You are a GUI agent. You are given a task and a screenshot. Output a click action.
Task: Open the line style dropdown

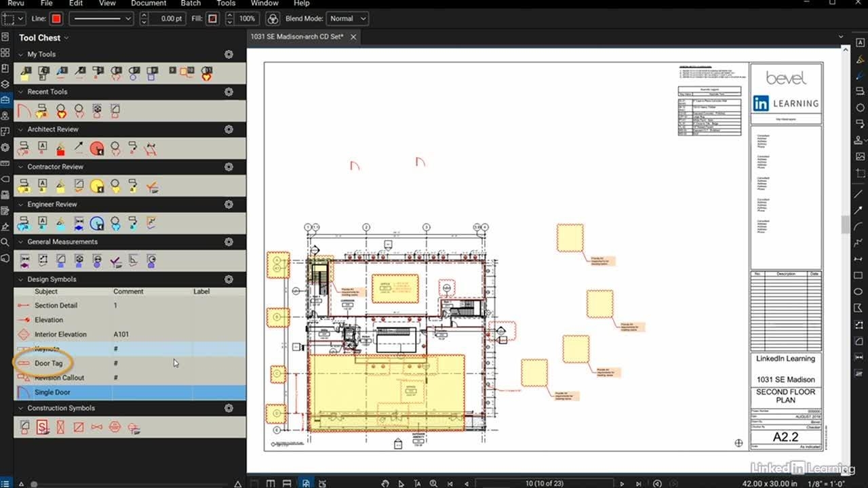point(101,19)
